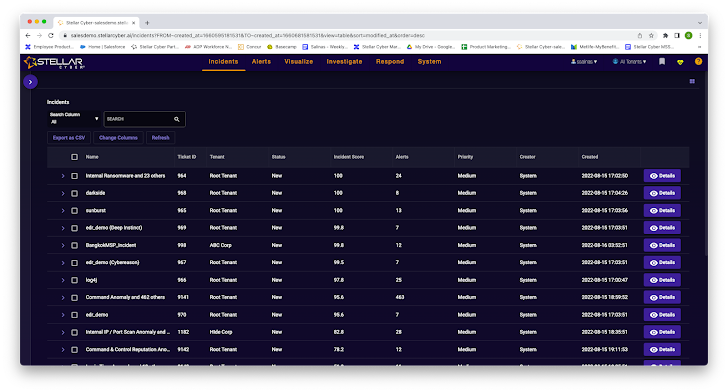This screenshot has width=728, height=392.
Task: Sort by Incident Score column header
Action: click(x=349, y=157)
